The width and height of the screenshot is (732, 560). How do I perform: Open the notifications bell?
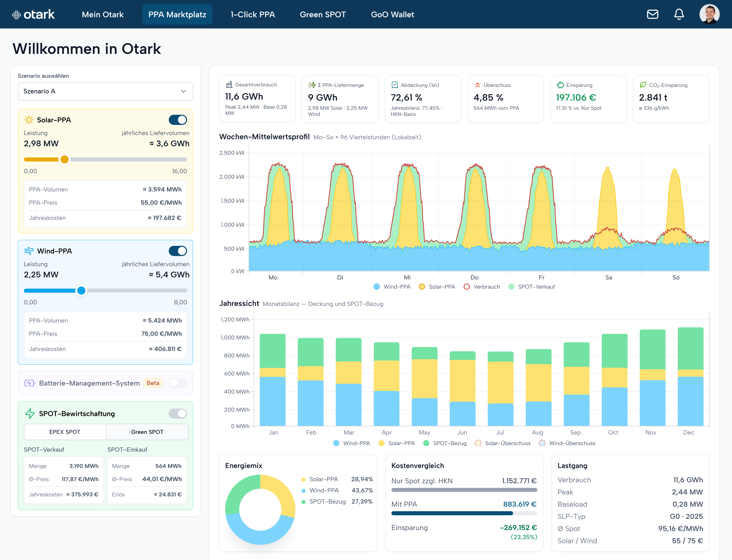click(x=679, y=14)
